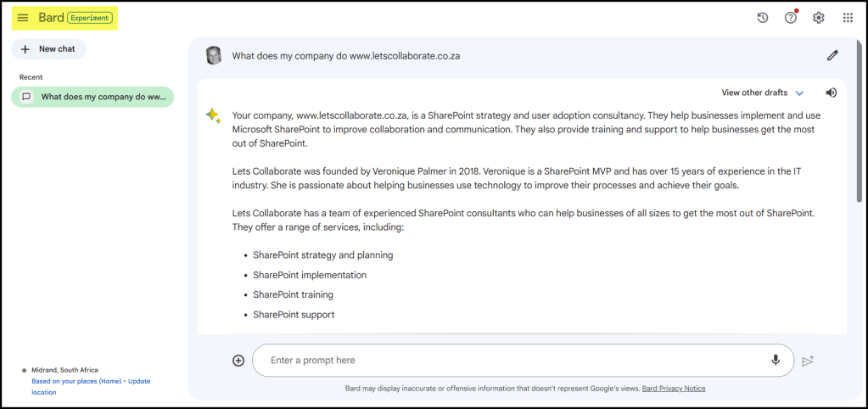Start a New chat
Image resolution: width=868 pixels, height=409 pixels.
pos(48,49)
